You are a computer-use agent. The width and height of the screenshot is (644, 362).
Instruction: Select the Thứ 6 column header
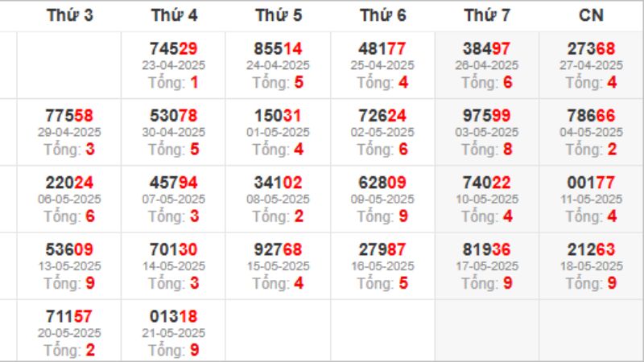point(382,15)
